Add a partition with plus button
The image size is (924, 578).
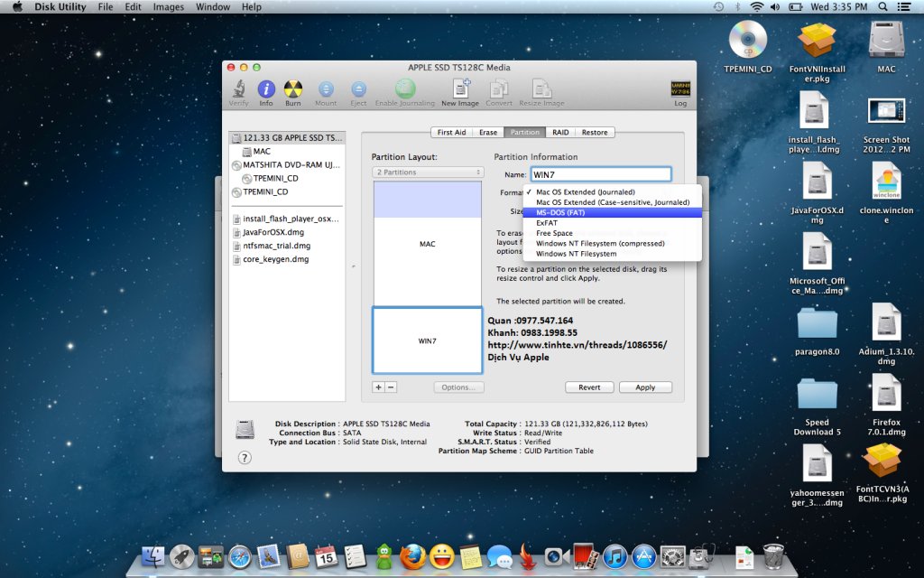[378, 387]
